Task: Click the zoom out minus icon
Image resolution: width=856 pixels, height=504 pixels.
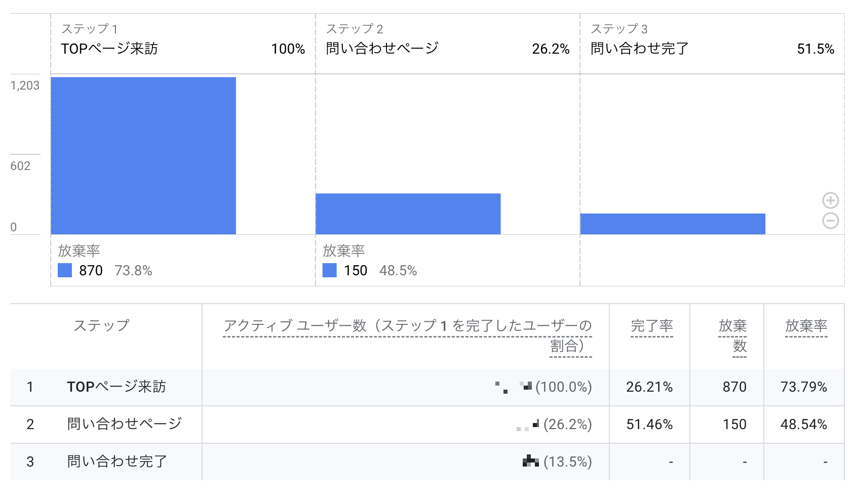Action: coord(830,221)
